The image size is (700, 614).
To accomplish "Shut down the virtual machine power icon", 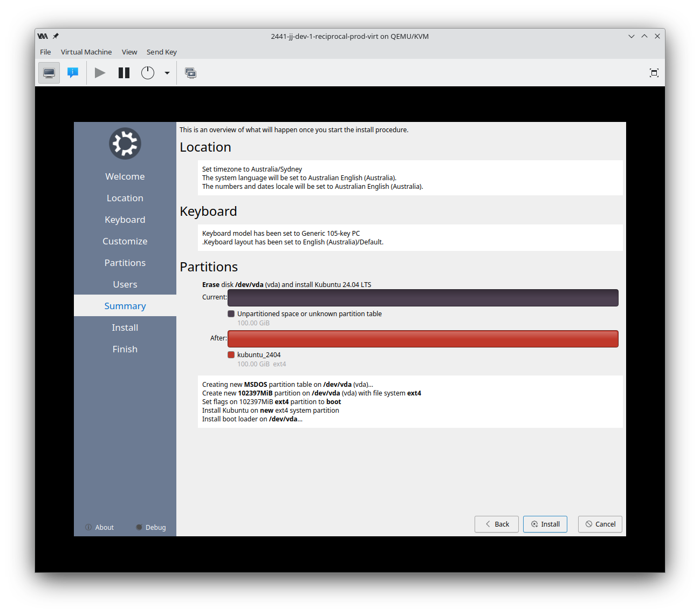I will (148, 73).
